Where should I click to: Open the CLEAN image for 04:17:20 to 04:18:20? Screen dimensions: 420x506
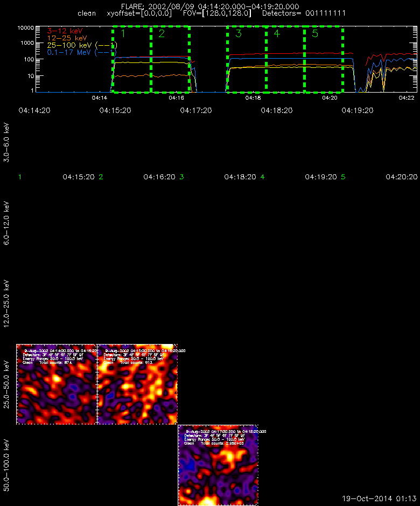pos(218,465)
